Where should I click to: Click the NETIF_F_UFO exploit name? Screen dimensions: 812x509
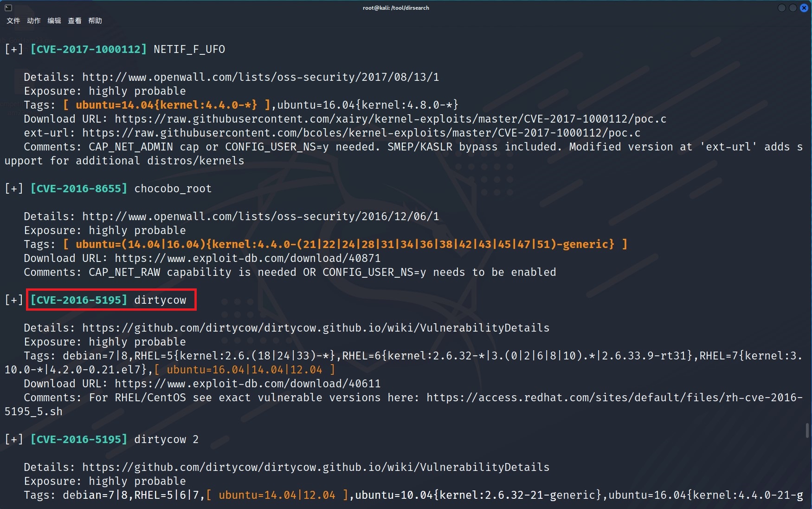pyautogui.click(x=189, y=49)
